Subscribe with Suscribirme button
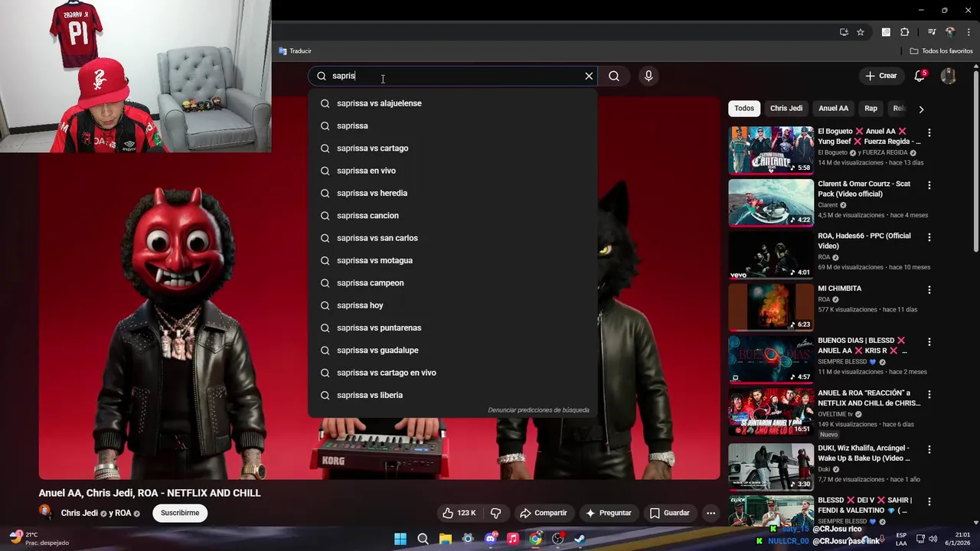This screenshot has height=551, width=980. (x=180, y=513)
